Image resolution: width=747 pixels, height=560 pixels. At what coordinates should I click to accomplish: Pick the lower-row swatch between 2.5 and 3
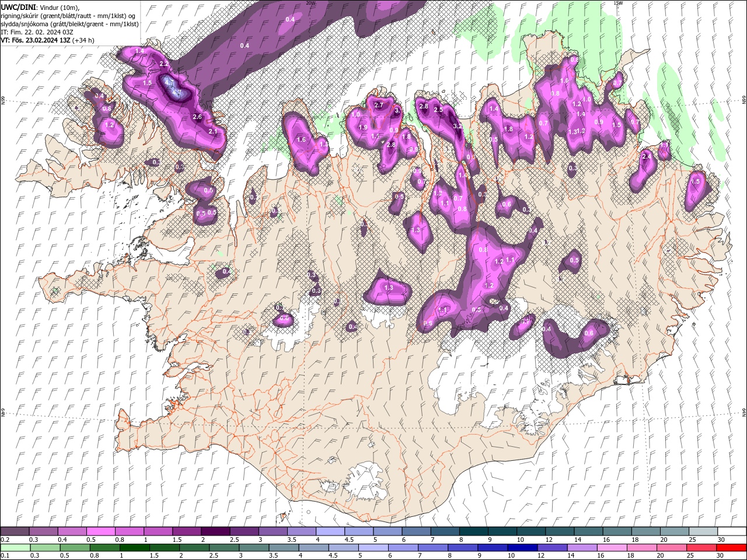225,548
